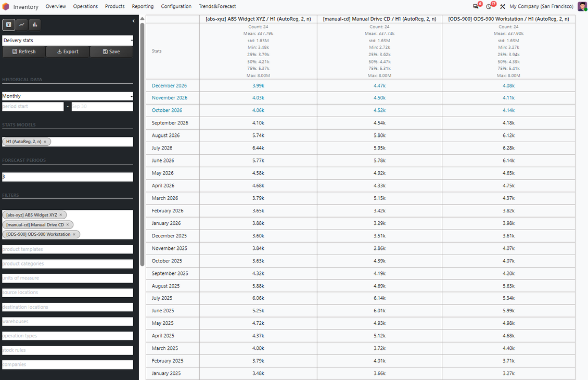Click the 4.47k forecast for December 2026
This screenshot has width=588, height=380.
tap(379, 86)
